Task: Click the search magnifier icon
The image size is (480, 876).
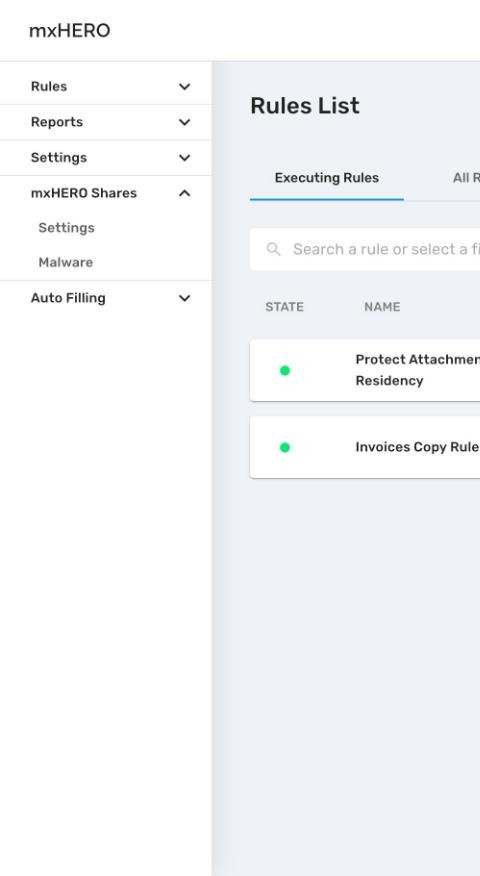Action: tap(273, 249)
